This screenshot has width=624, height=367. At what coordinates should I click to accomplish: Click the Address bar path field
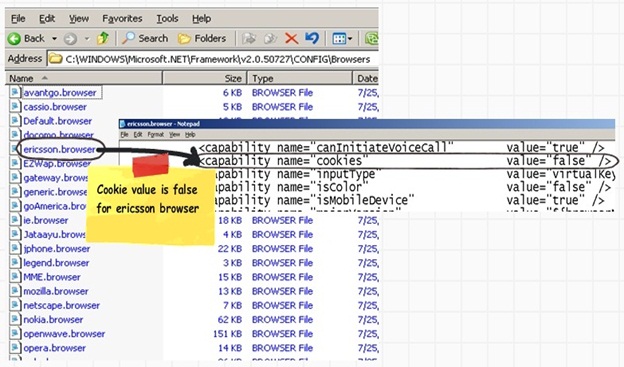coord(213,59)
